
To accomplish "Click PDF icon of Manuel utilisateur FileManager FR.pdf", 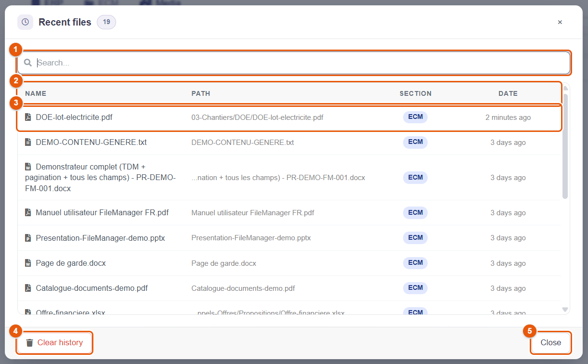I will pyautogui.click(x=28, y=212).
